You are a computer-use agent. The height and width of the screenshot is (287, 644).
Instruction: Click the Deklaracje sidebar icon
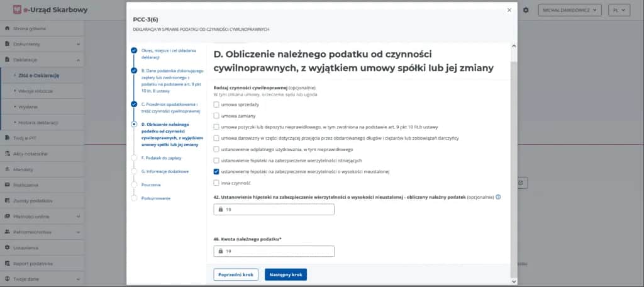pyautogui.click(x=7, y=60)
